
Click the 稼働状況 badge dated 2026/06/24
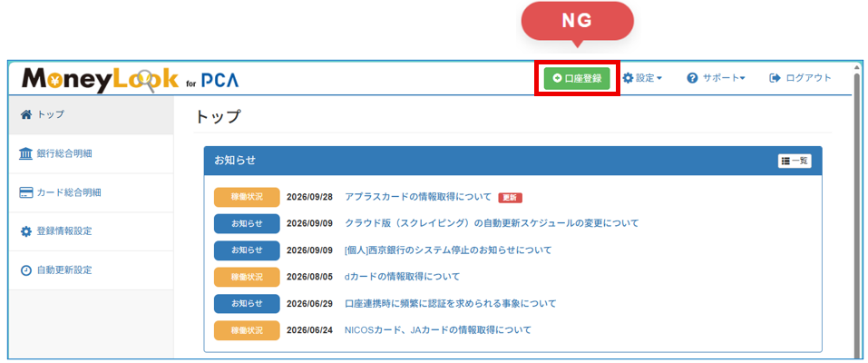point(247,330)
